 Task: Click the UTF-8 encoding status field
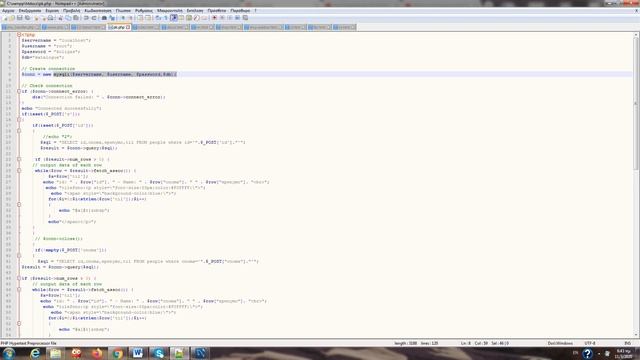(590, 343)
